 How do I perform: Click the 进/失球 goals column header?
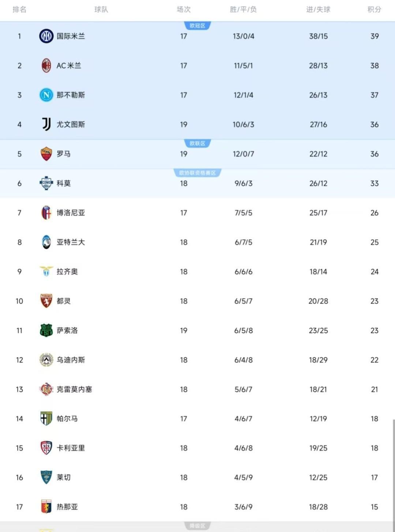pyautogui.click(x=318, y=10)
